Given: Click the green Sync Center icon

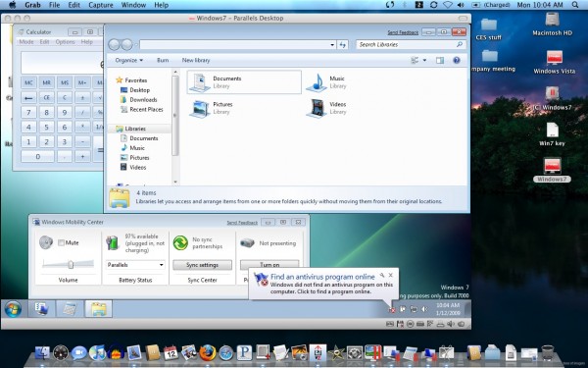Looking at the screenshot, I should pos(180,242).
